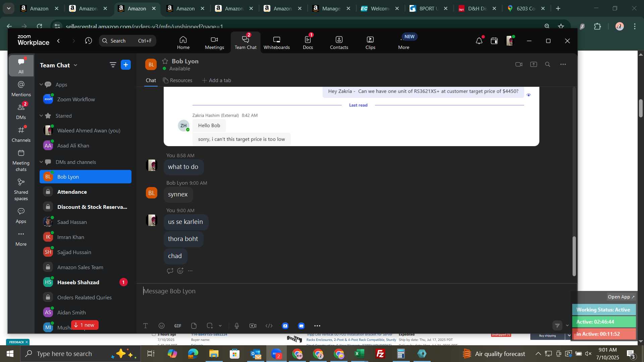Screen dimensions: 644x362
Task: Open the history clock icon
Action: [x=89, y=41]
